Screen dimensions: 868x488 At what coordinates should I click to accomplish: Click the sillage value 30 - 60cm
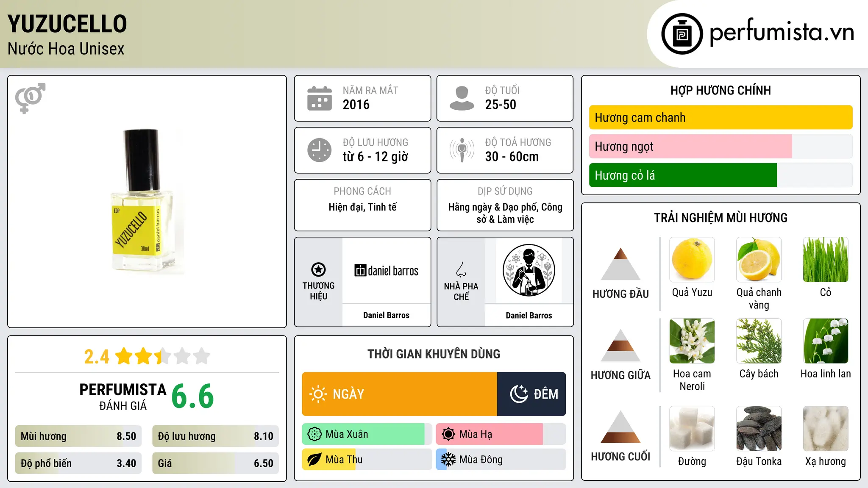512,157
